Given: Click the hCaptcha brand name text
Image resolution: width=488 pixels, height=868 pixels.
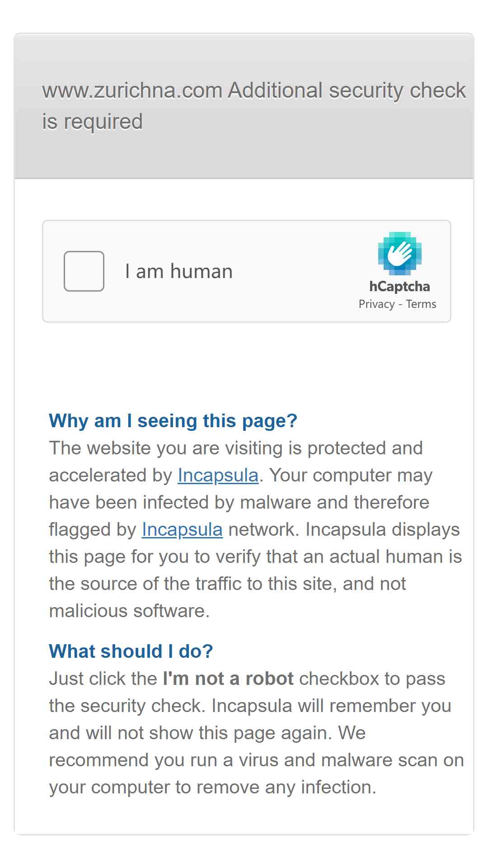Looking at the screenshot, I should pyautogui.click(x=399, y=286).
